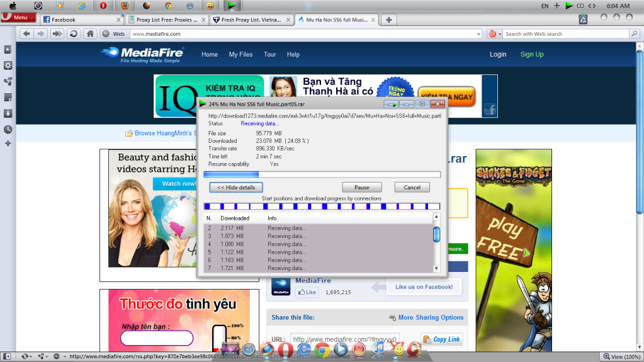Click the share URL input field

click(344, 339)
